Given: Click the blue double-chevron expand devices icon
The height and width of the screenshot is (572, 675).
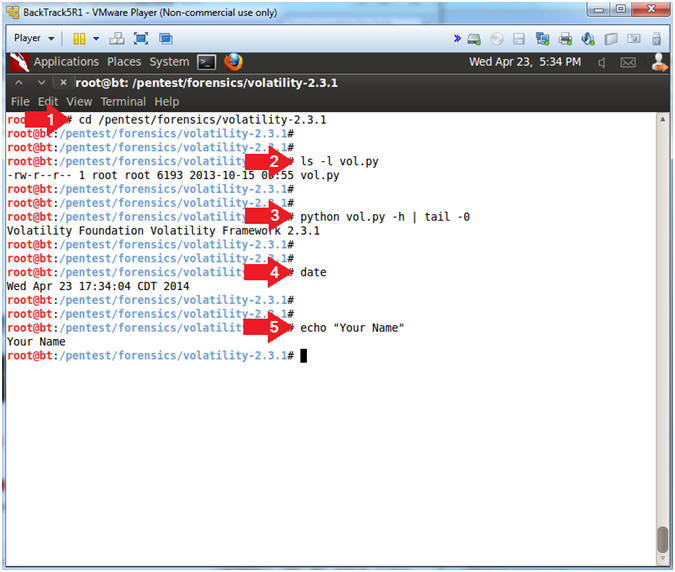Looking at the screenshot, I should coord(457,39).
